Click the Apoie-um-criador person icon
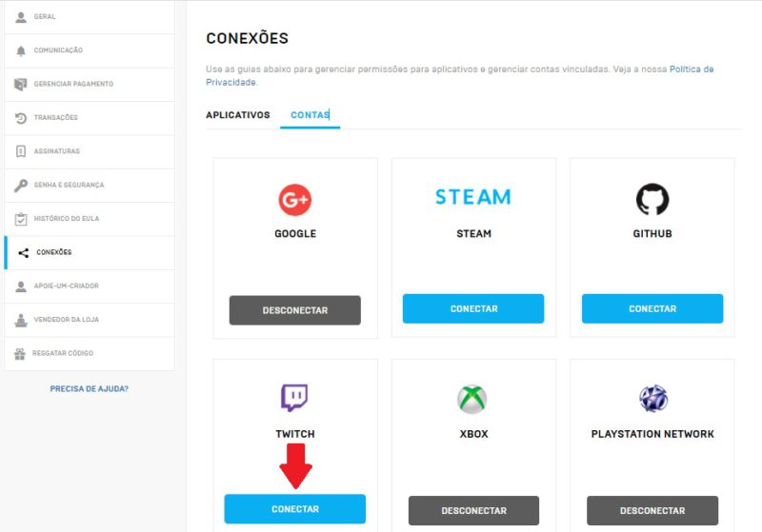The height and width of the screenshot is (532, 762). 21,286
